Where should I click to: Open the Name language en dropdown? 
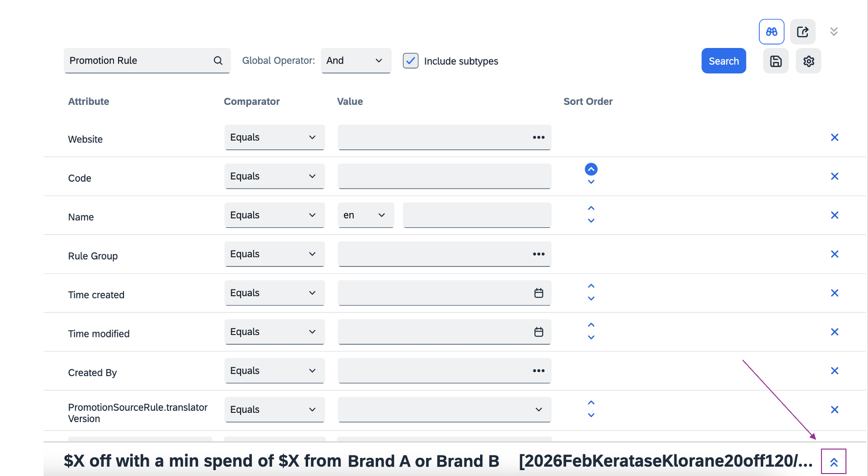point(365,215)
